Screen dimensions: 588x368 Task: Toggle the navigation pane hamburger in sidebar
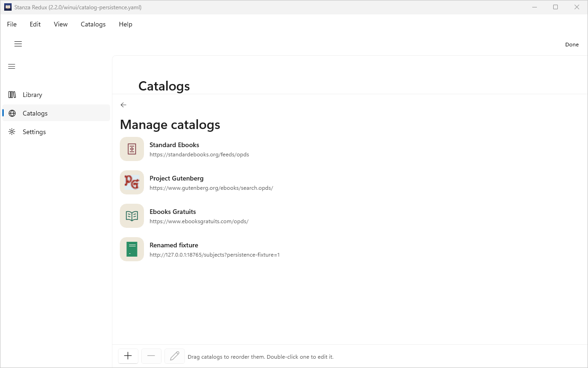12,66
